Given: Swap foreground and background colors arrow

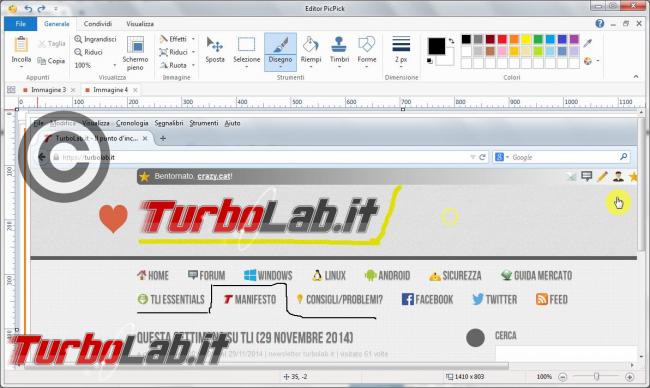Looking at the screenshot, I should [451, 41].
